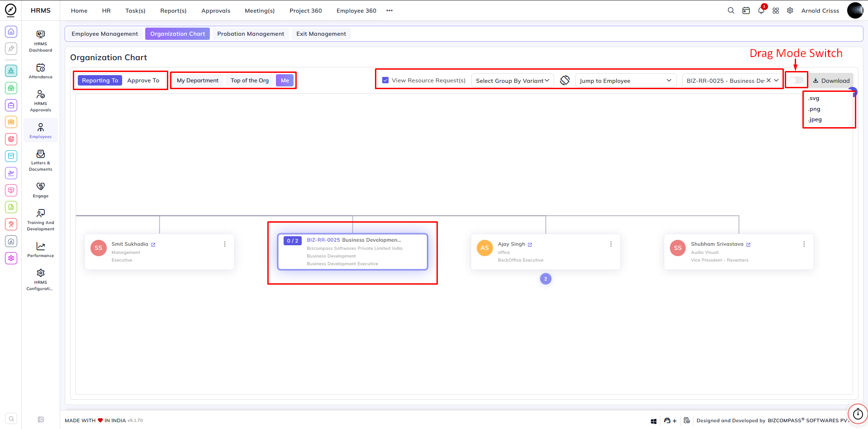Open Letters & Documents section

tap(41, 154)
